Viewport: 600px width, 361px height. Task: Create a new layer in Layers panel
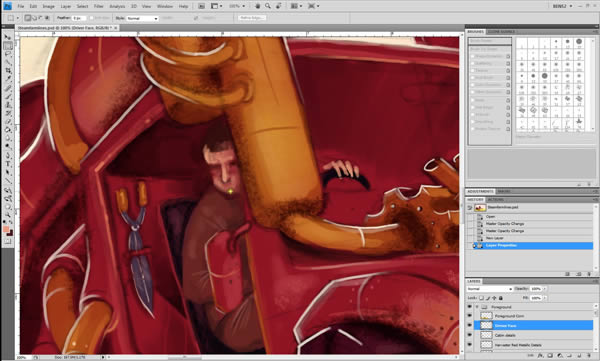click(579, 356)
